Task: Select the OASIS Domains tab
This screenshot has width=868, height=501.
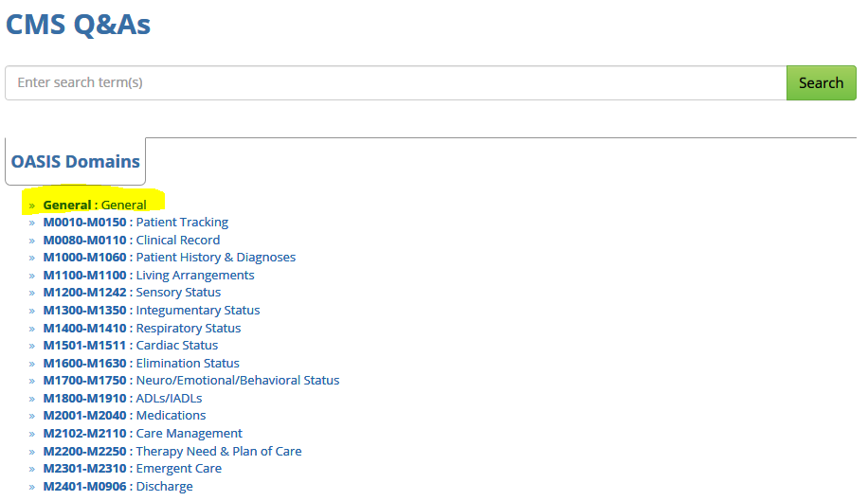Action: tap(76, 162)
